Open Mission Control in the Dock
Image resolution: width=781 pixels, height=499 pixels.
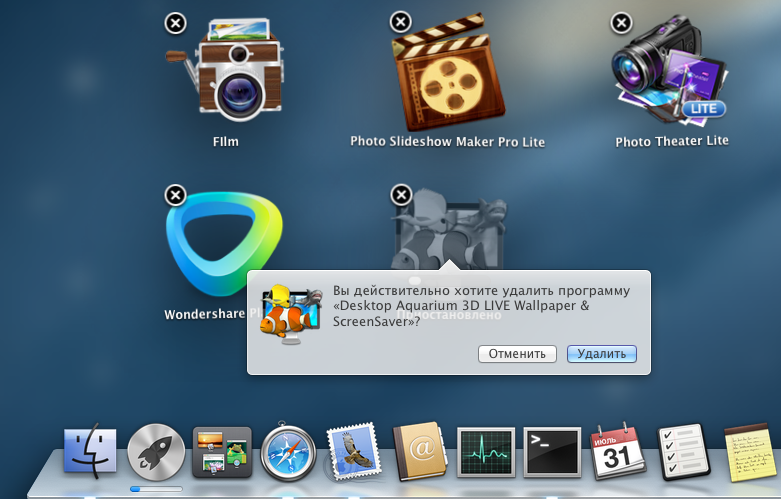click(x=222, y=452)
